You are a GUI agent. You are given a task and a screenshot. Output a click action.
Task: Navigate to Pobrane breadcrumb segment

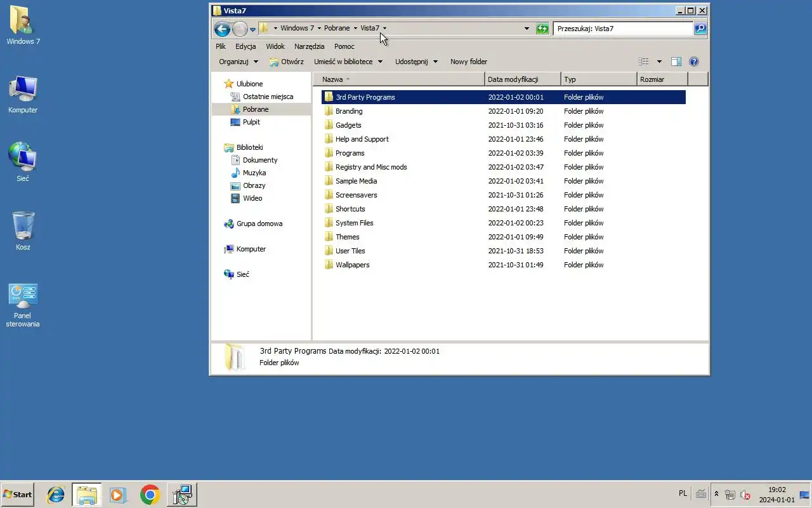[x=337, y=28]
